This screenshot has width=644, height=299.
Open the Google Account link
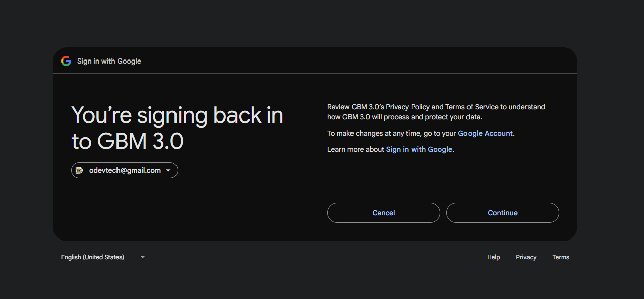pyautogui.click(x=485, y=133)
